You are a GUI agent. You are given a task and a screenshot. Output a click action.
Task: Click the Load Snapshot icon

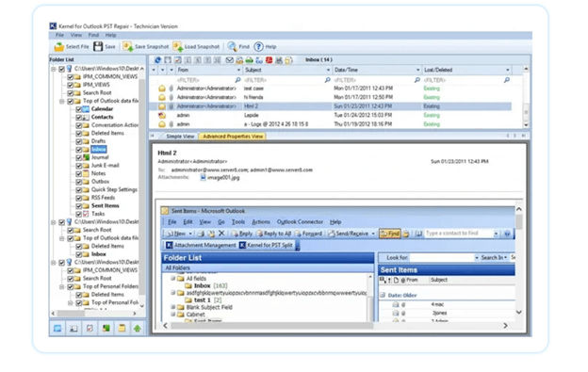tap(178, 46)
